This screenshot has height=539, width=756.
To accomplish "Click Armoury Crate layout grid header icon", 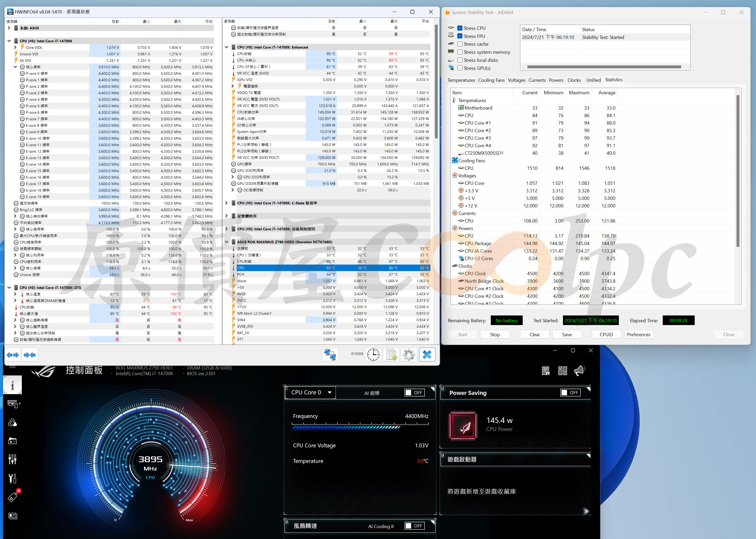I will 562,371.
